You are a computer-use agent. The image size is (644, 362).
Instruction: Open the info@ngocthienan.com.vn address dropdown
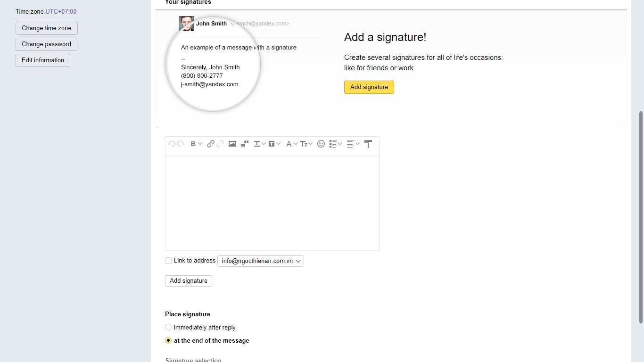[261, 261]
